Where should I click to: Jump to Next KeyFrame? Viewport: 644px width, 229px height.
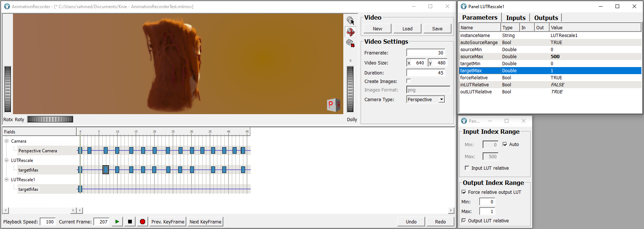click(x=205, y=222)
